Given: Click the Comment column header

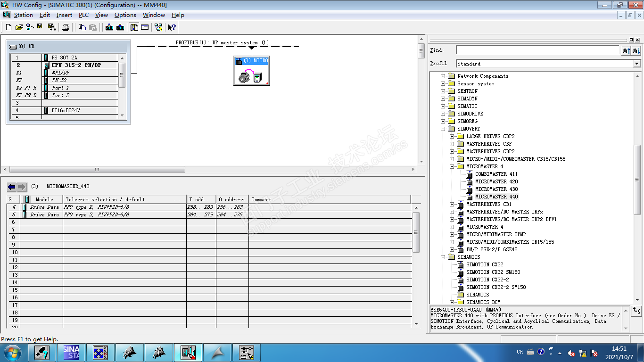Looking at the screenshot, I should 330,199.
